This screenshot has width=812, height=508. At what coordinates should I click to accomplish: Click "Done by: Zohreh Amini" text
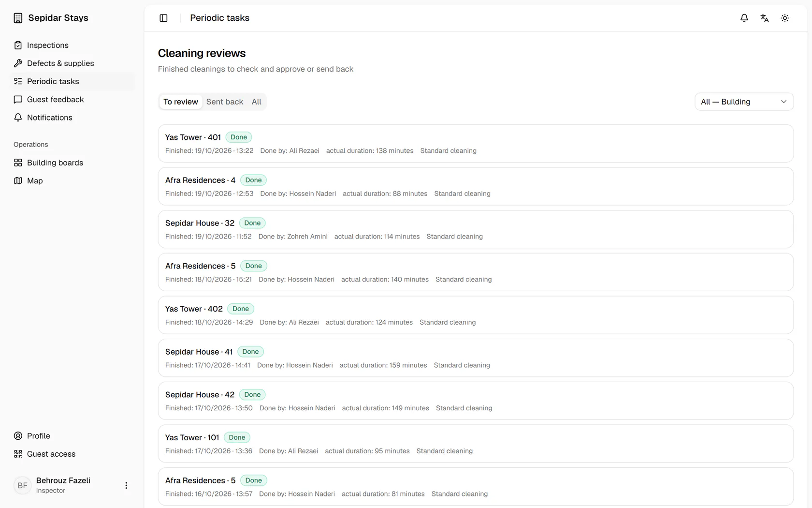(293, 237)
